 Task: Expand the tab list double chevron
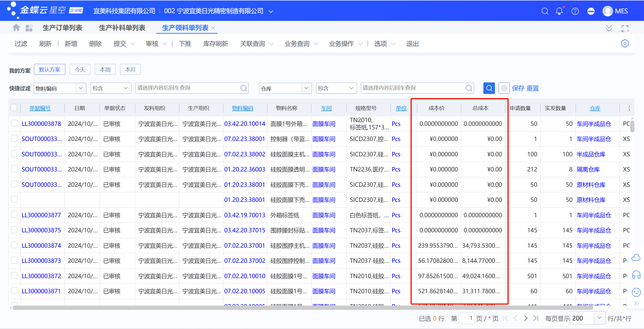609,28
